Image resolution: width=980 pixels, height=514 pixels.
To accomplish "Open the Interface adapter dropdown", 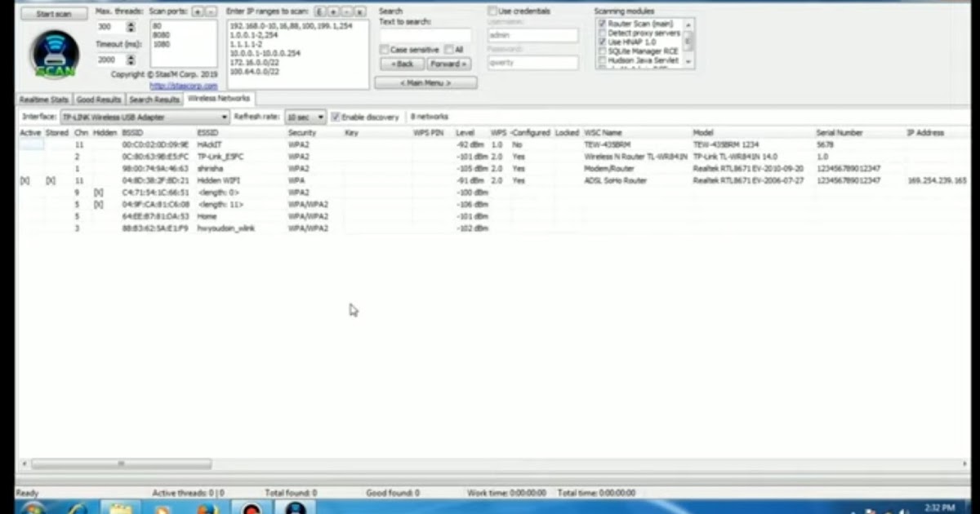I will (x=145, y=117).
